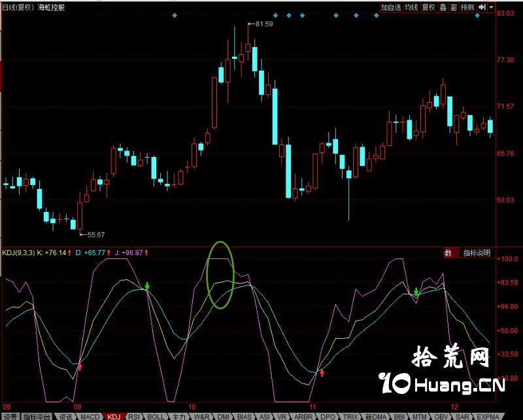
Task: Switch to the MACD indicator tab
Action: point(91,416)
